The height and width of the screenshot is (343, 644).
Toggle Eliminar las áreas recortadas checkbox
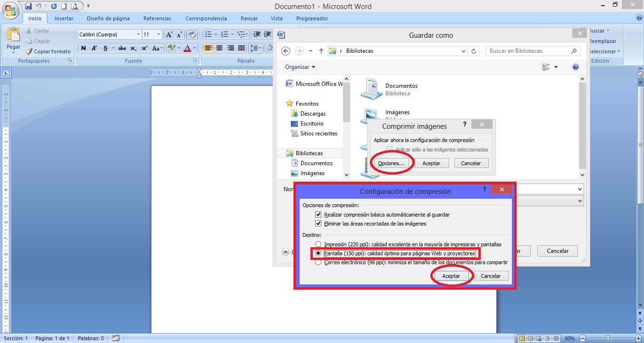click(x=318, y=223)
